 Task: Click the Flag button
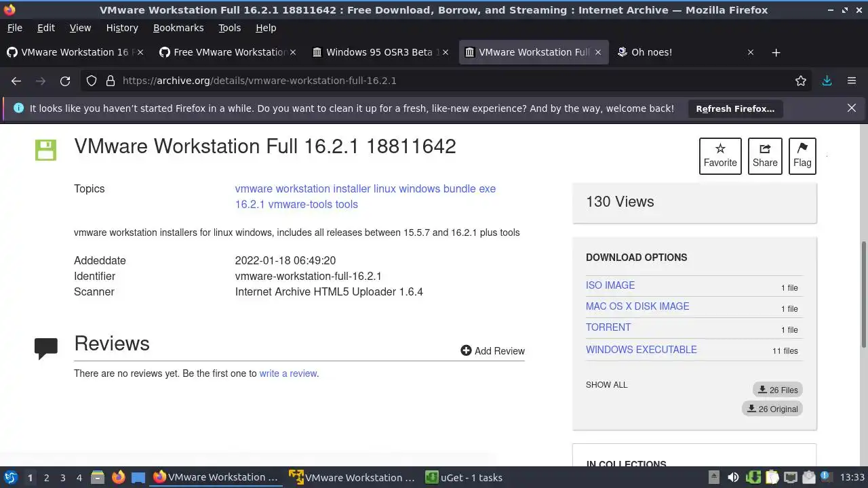(802, 156)
